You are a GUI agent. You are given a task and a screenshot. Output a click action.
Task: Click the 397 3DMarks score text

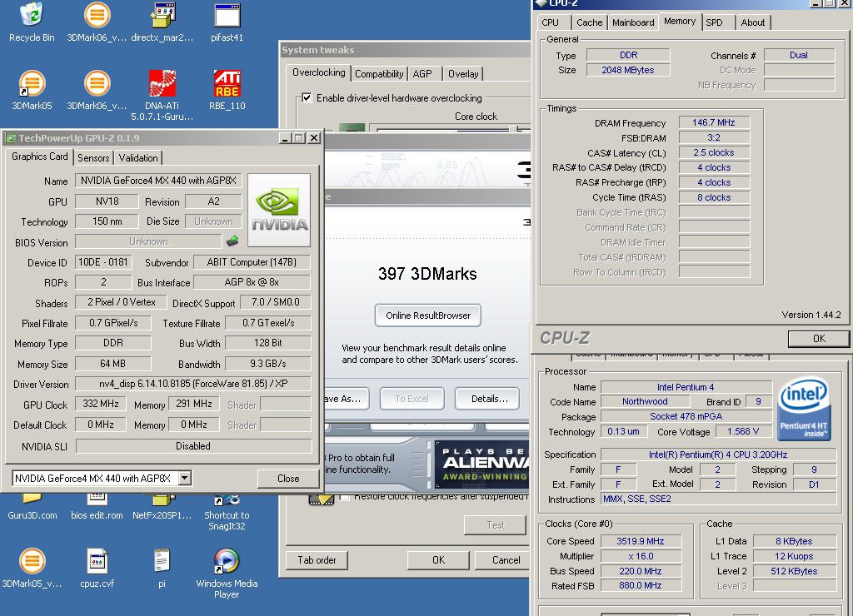(x=427, y=274)
